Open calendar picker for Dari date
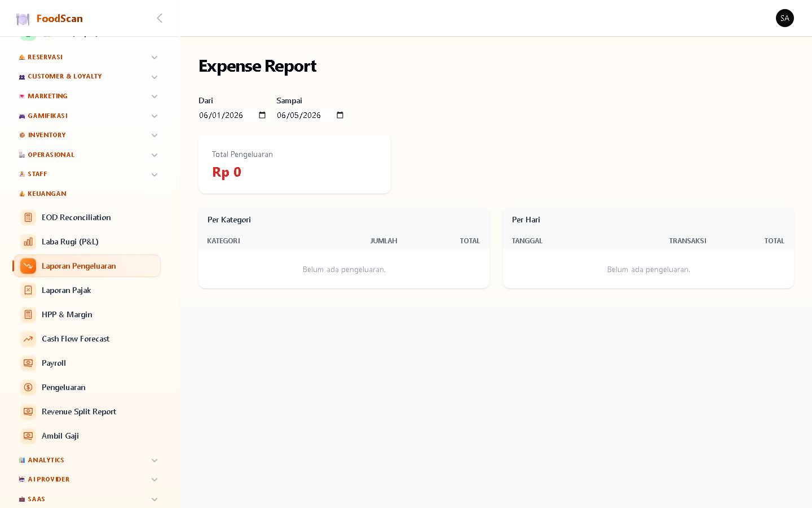 coord(262,115)
